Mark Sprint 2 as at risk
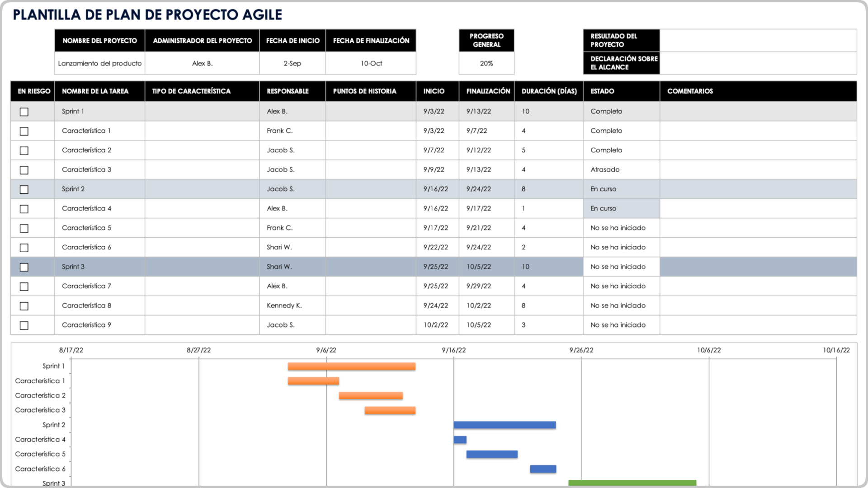The image size is (868, 488). [24, 189]
